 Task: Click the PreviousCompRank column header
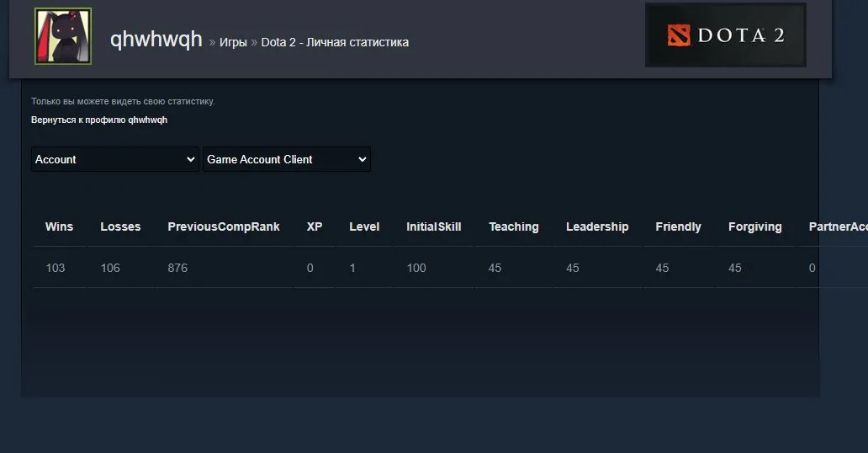224,226
